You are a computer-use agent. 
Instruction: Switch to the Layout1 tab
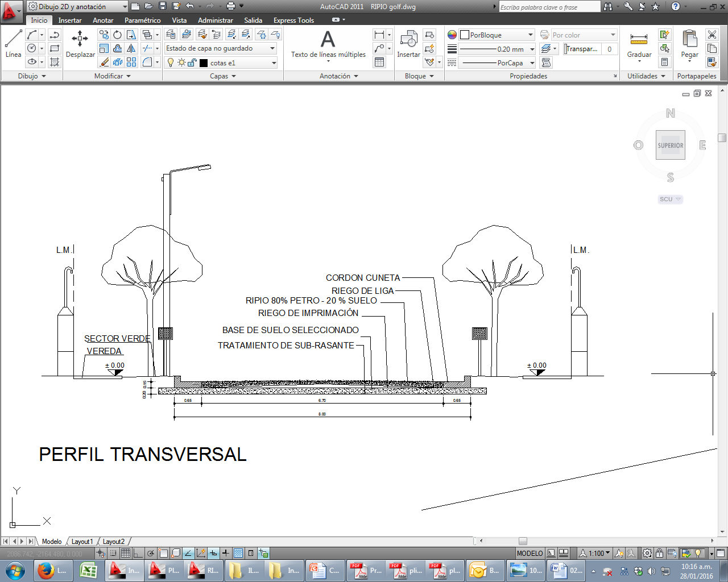pyautogui.click(x=82, y=542)
